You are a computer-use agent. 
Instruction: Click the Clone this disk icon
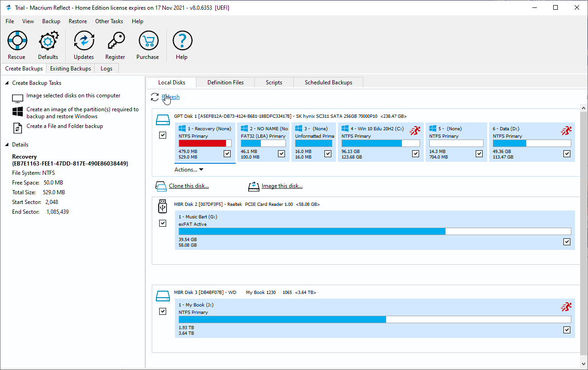(x=161, y=186)
